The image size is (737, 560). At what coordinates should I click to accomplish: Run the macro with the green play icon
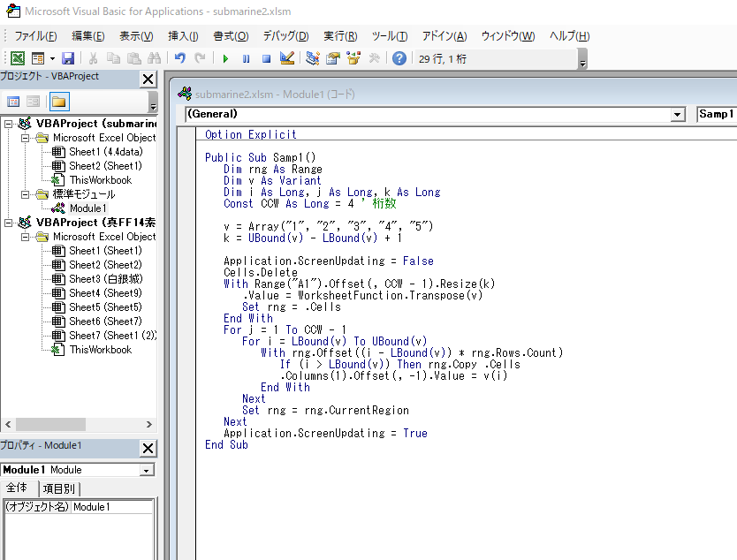coord(225,58)
